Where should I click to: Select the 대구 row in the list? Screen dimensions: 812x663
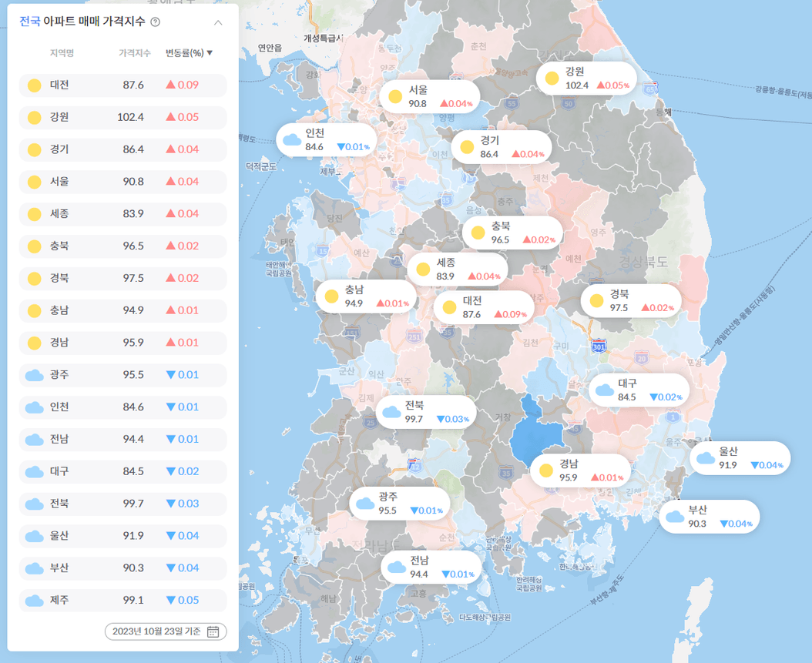click(x=122, y=471)
